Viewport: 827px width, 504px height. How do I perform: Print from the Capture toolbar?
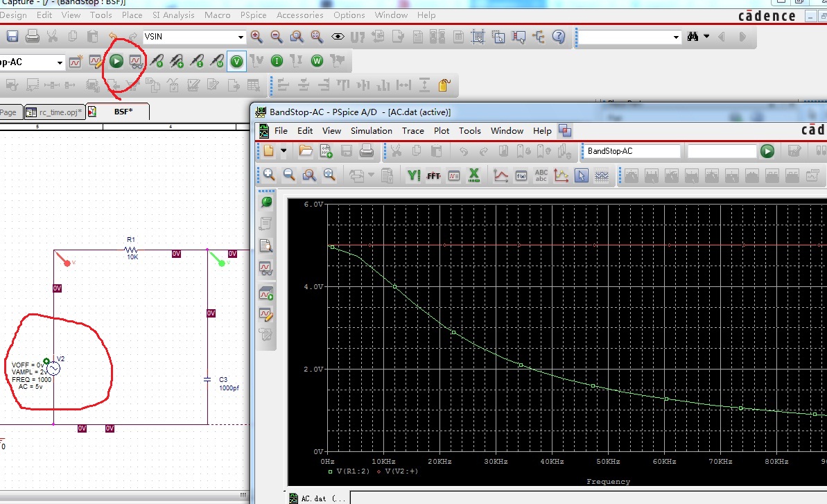click(x=32, y=36)
